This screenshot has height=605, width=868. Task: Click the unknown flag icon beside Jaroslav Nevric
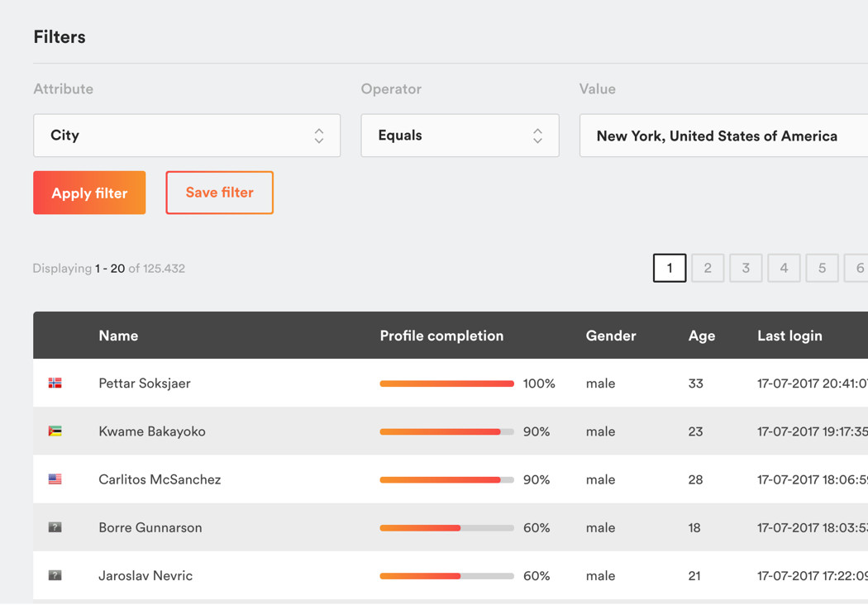[x=55, y=575]
